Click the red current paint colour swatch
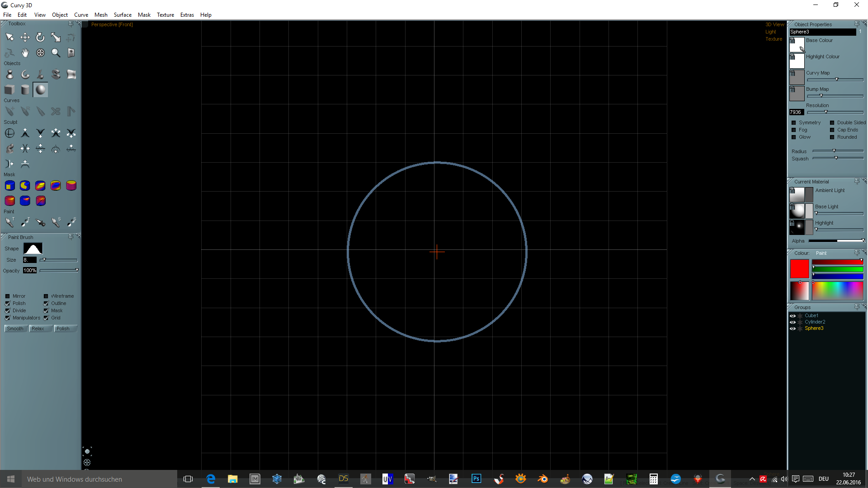868x488 pixels. [x=799, y=269]
